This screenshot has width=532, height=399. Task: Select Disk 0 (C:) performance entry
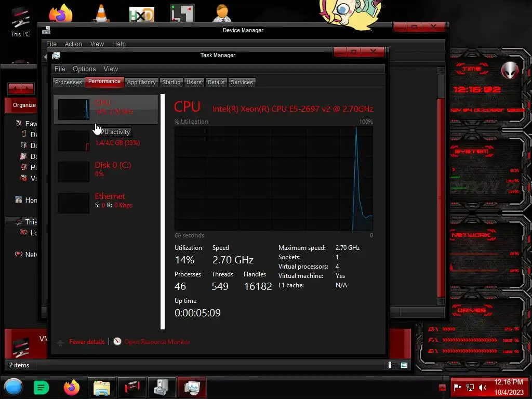[x=105, y=171]
